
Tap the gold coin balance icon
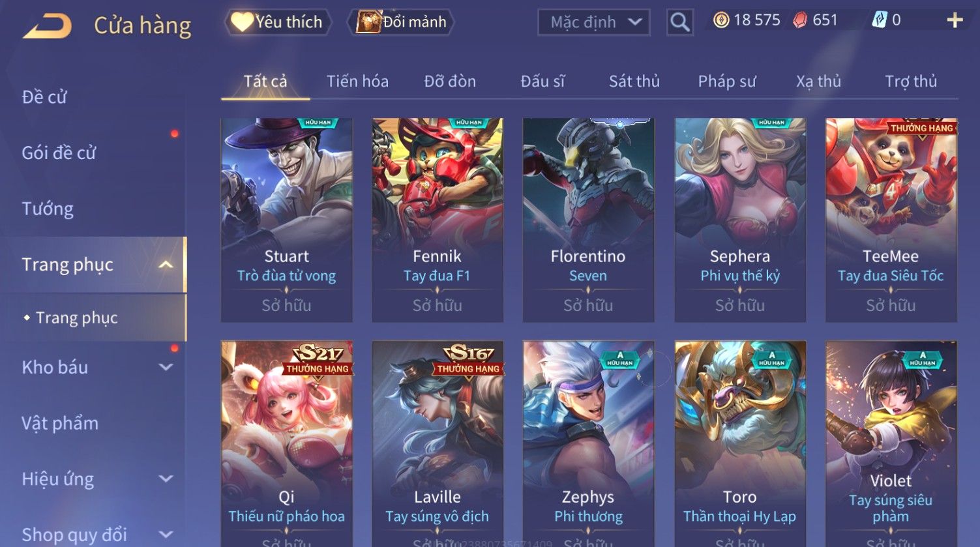click(x=720, y=21)
